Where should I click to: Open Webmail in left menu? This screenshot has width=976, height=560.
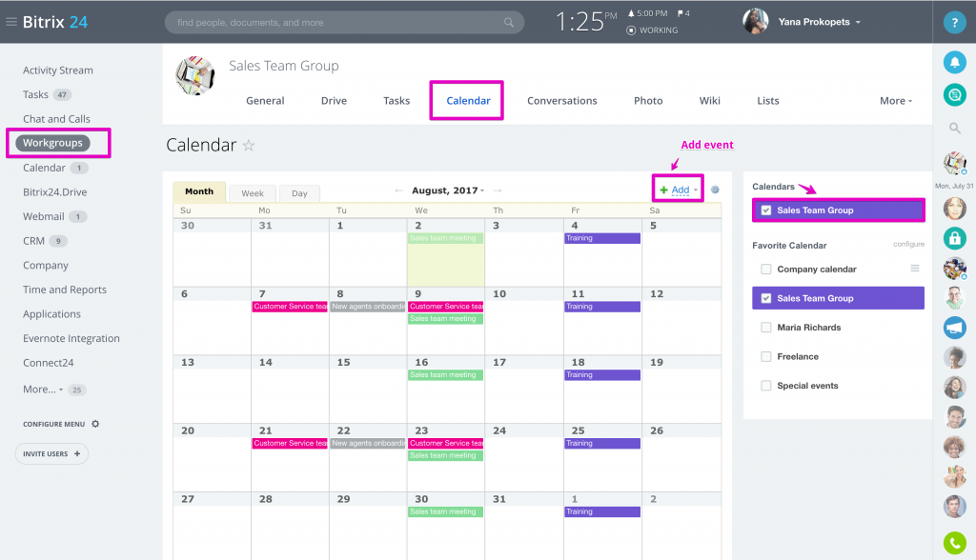[x=44, y=216]
